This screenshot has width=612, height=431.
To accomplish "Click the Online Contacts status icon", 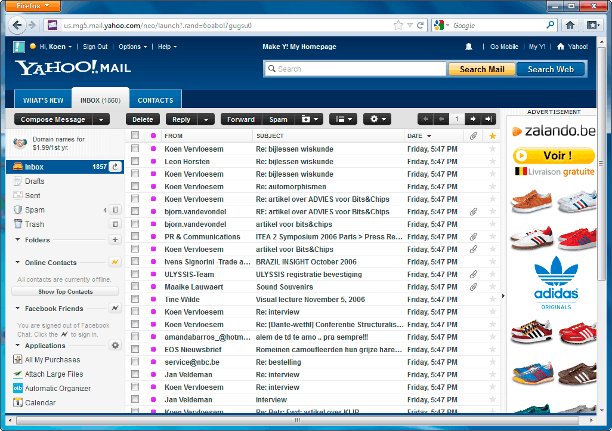I will pyautogui.click(x=115, y=262).
